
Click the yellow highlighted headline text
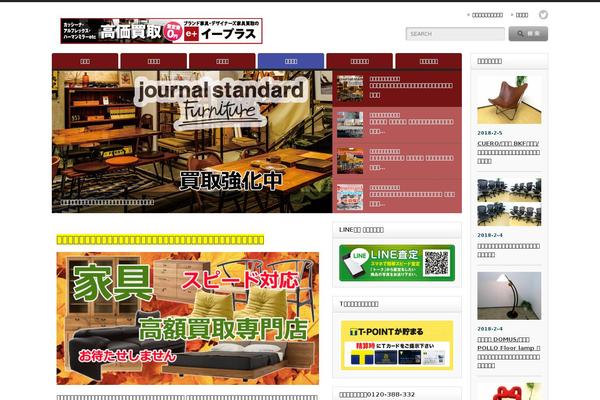(160, 240)
